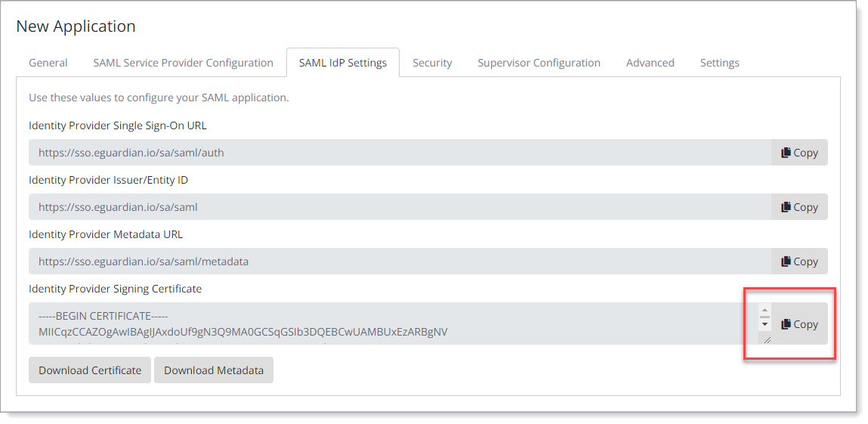Click the Download Metadata button

coord(214,370)
